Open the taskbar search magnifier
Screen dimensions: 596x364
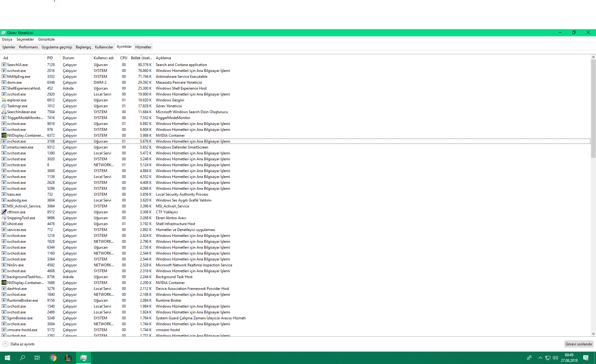(x=22, y=358)
